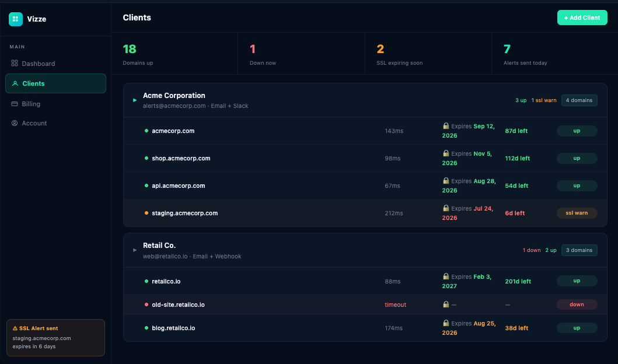
Task: Select the Clients menu item
Action: pos(55,83)
